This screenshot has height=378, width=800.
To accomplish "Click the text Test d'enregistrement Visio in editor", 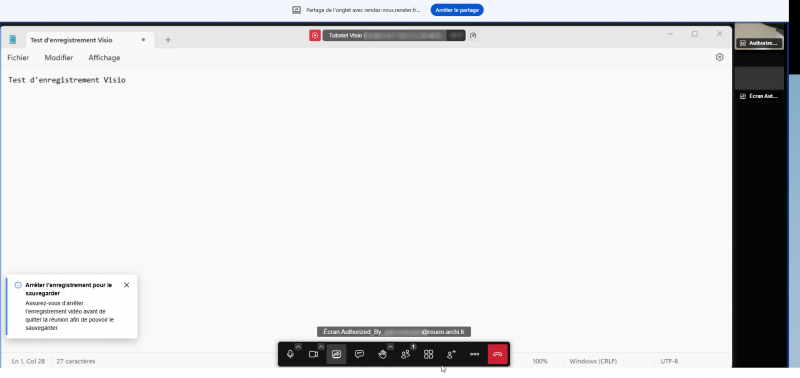I will (67, 80).
